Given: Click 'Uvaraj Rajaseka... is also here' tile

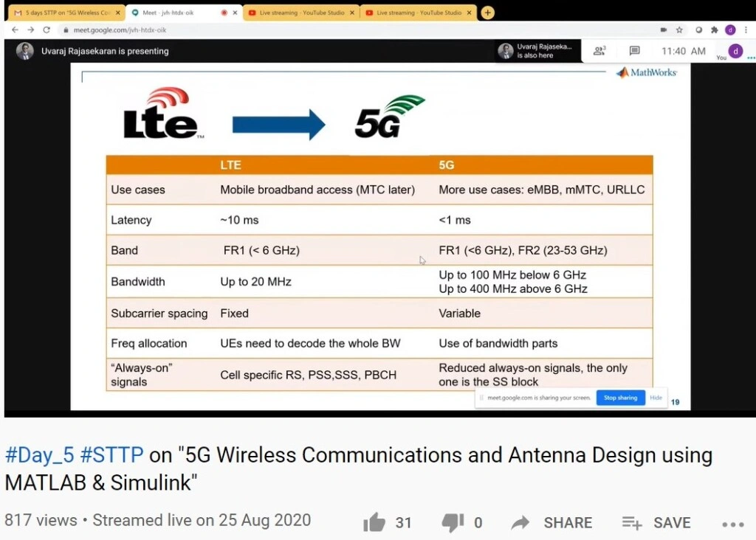Looking at the screenshot, I should pyautogui.click(x=539, y=51).
